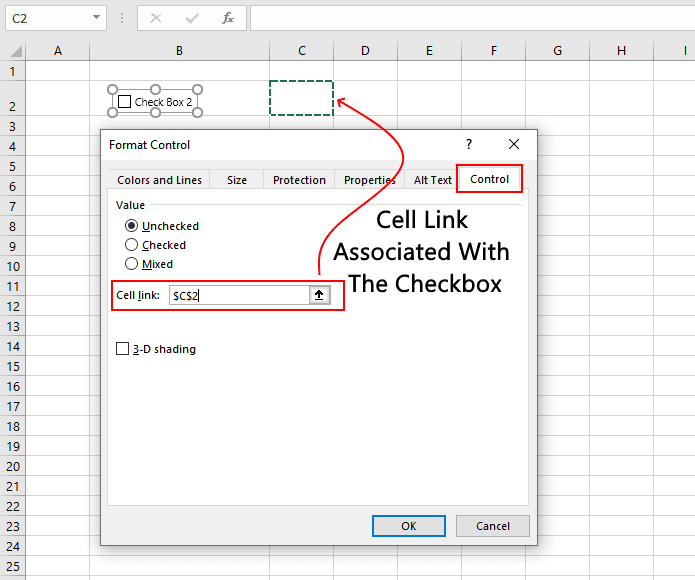Screen dimensions: 695x580
Task: Open the Name Box dropdown arrow
Action: [x=96, y=18]
